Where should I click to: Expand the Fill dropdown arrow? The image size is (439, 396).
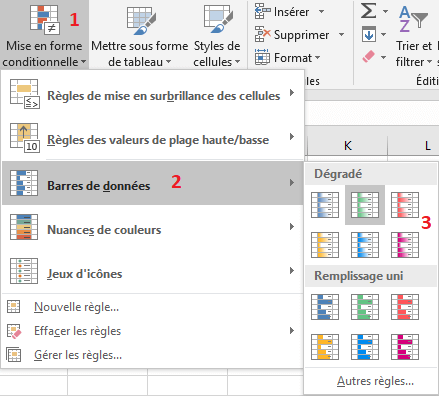384,34
